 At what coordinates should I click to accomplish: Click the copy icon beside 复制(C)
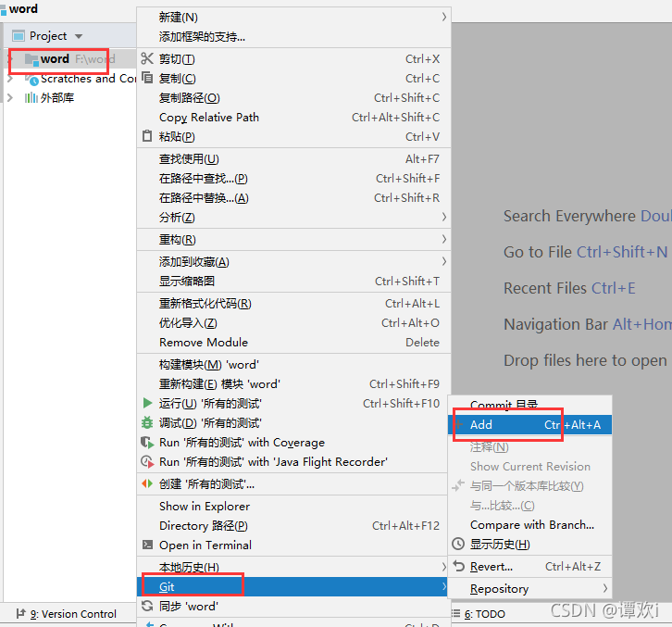pos(147,78)
